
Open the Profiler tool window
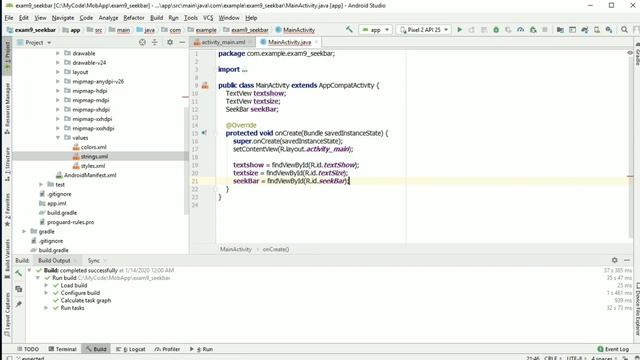coord(167,349)
